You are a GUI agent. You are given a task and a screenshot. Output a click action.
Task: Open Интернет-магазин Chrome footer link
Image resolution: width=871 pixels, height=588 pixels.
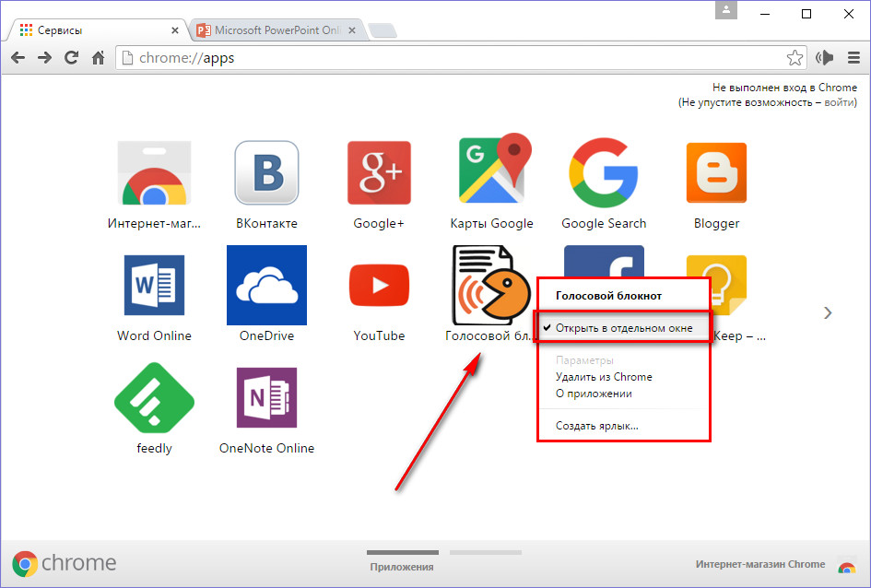coord(760,564)
